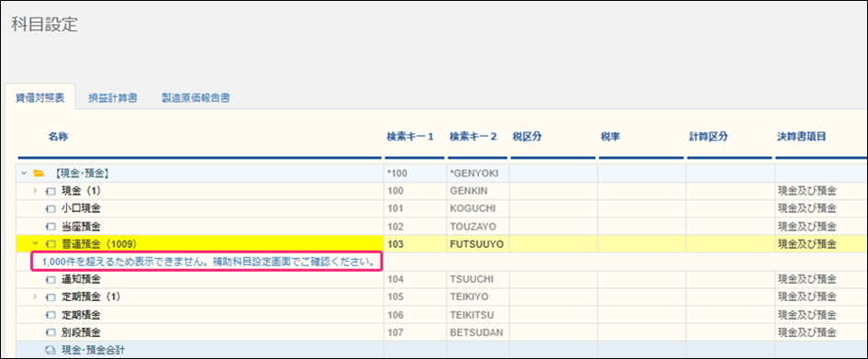This screenshot has height=359, width=868.
Task: Click the account icon beside 定期預金（1）
Action: pos(50,297)
